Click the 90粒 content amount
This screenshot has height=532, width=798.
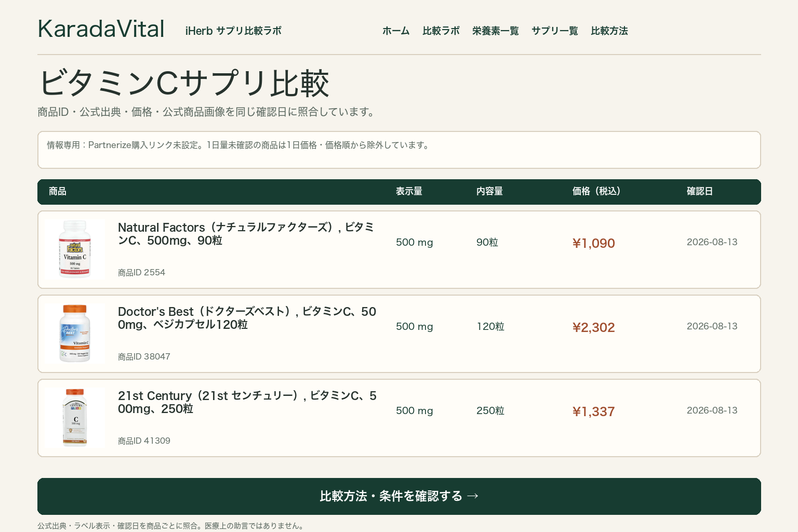(487, 242)
